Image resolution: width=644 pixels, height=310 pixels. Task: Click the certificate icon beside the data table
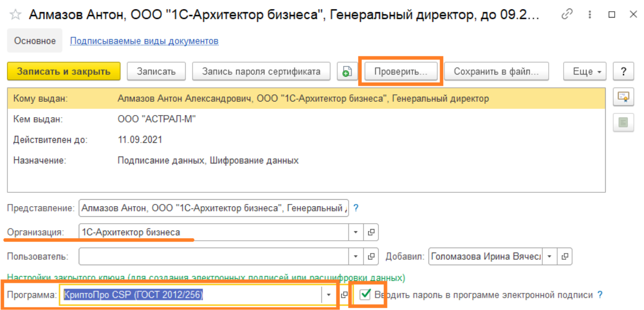tap(623, 96)
